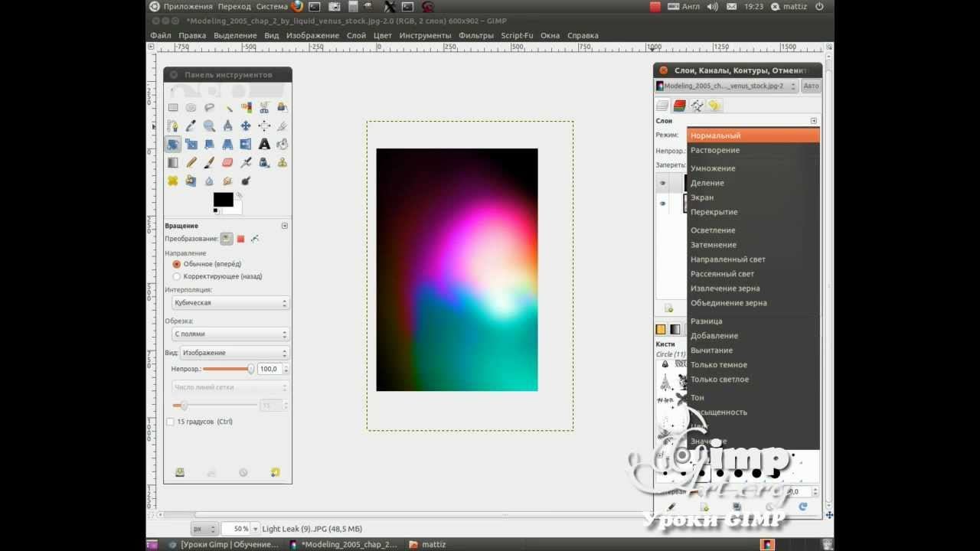Select the Move tool
Screen dimensions: 980x551
tap(246, 126)
